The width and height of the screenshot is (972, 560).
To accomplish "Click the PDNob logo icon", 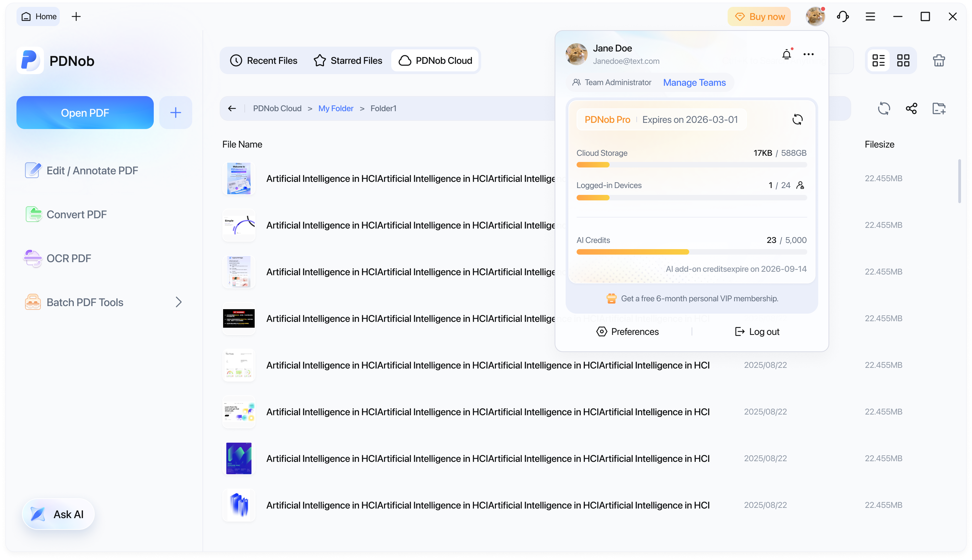I will click(30, 60).
